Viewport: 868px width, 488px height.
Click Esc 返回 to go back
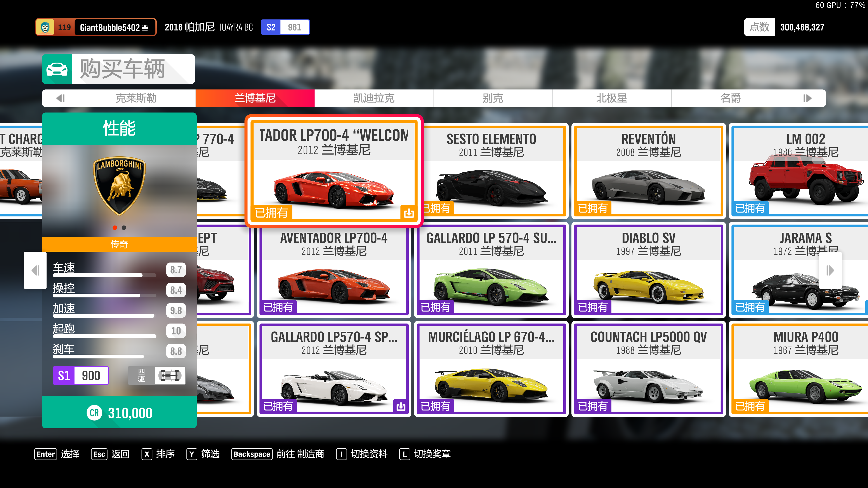110,454
